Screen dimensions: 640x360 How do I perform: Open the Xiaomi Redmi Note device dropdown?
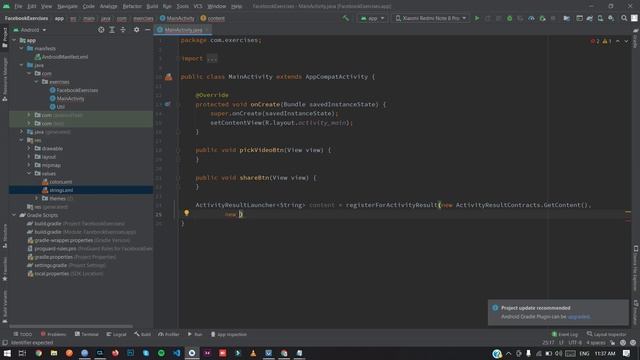430,18
